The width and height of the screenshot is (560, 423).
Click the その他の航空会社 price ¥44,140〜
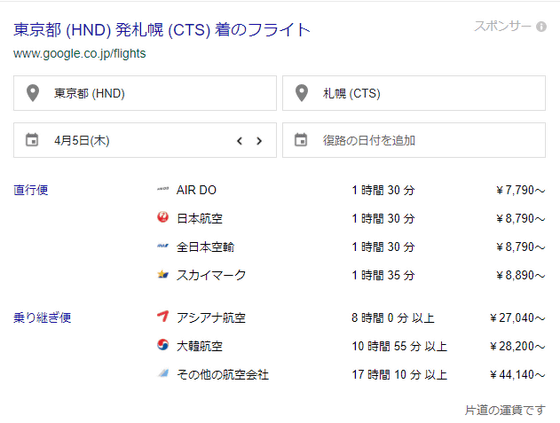[x=518, y=375]
